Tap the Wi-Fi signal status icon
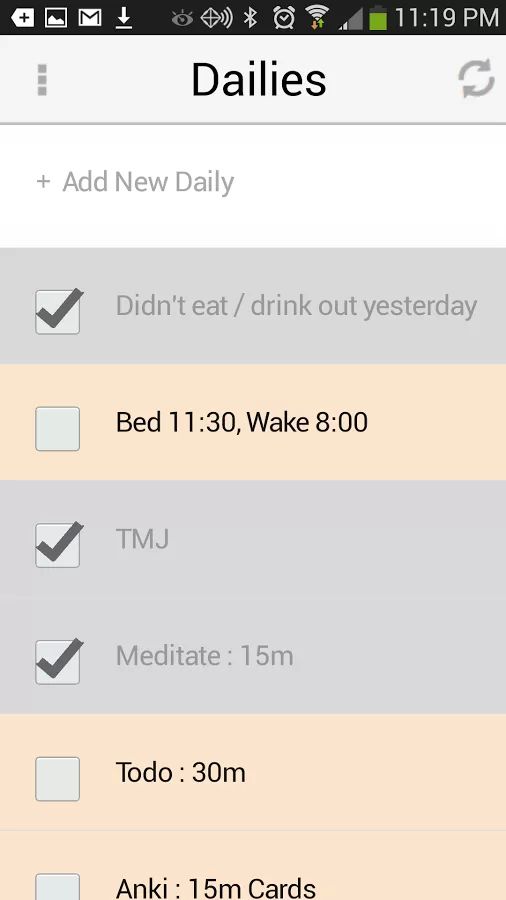Image resolution: width=506 pixels, height=900 pixels. (x=317, y=18)
